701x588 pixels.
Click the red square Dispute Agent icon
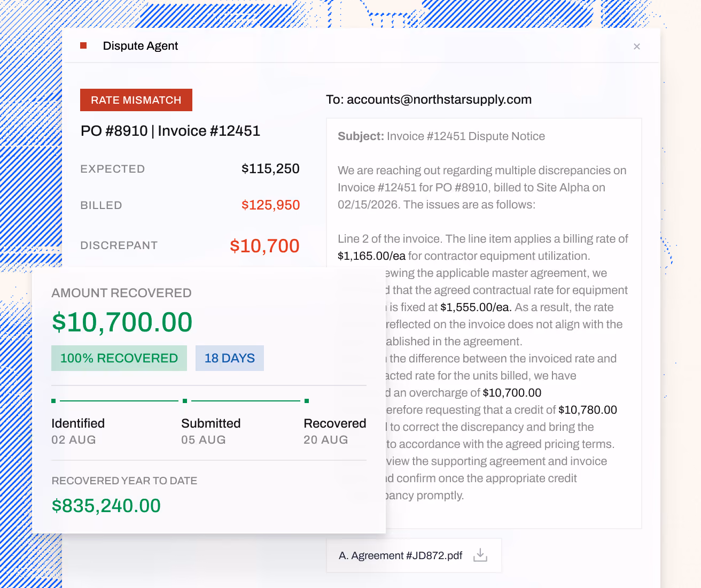point(83,45)
